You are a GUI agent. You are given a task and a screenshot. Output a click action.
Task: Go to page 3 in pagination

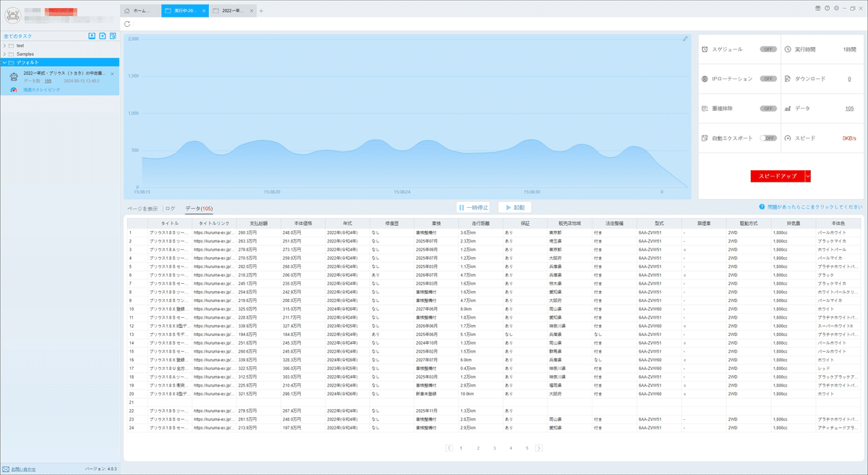click(x=495, y=448)
